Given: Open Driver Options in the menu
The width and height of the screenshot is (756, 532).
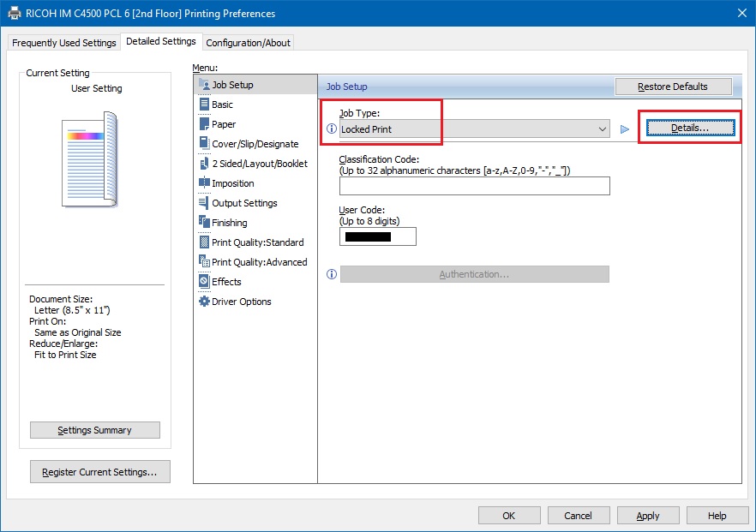Looking at the screenshot, I should click(255, 302).
